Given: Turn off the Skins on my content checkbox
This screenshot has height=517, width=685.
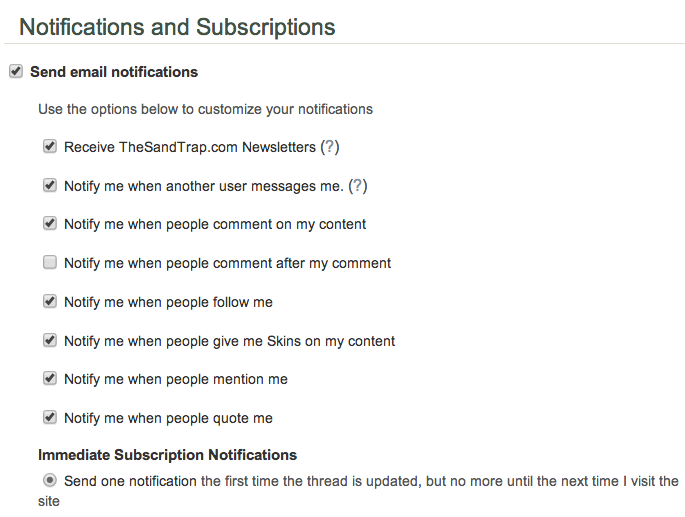Looking at the screenshot, I should (x=50, y=341).
